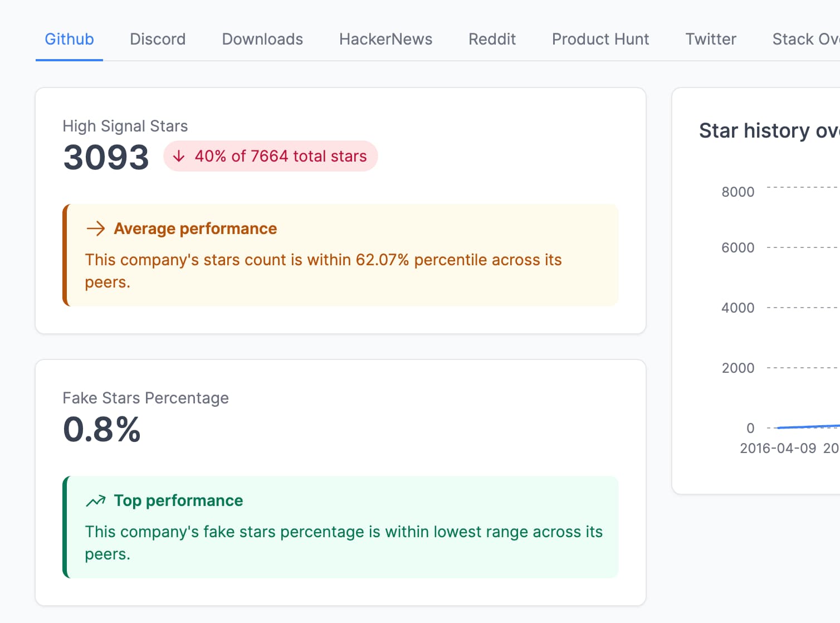Select the Twitter tab
The width and height of the screenshot is (840, 623).
[x=710, y=39]
